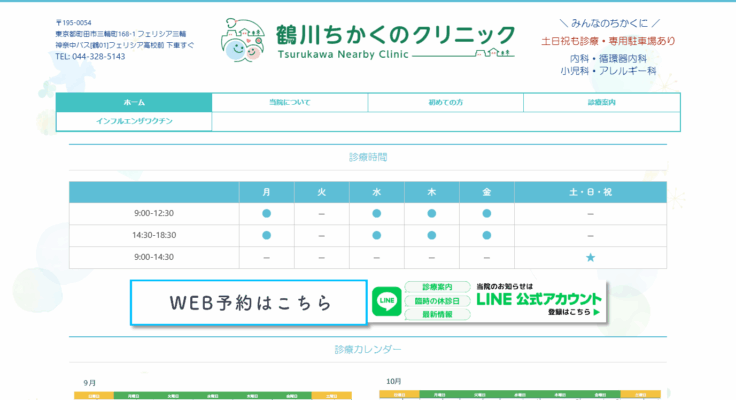
Task: Open the 診療案内 navigation item
Action: pos(602,102)
